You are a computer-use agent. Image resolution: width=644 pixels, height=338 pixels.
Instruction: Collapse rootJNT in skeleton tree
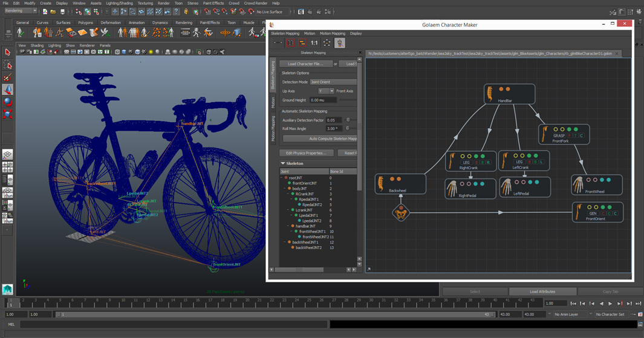(x=282, y=178)
